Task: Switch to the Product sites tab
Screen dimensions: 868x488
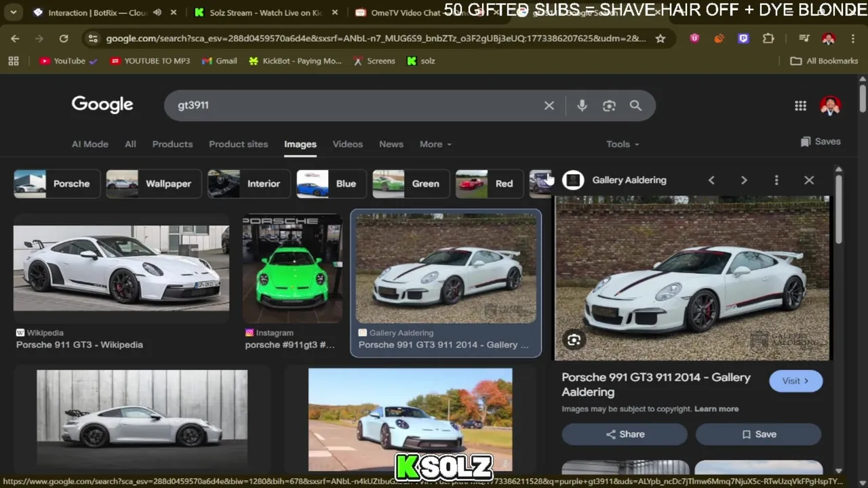Action: (238, 144)
